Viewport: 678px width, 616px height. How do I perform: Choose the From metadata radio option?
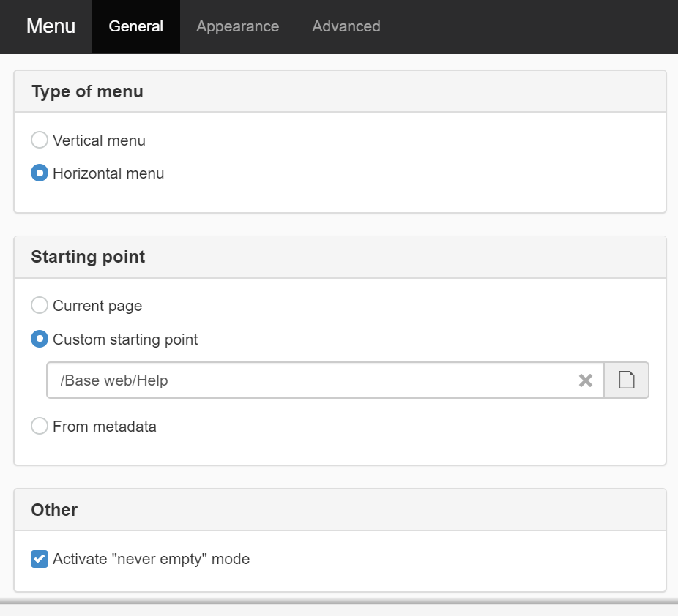point(40,427)
